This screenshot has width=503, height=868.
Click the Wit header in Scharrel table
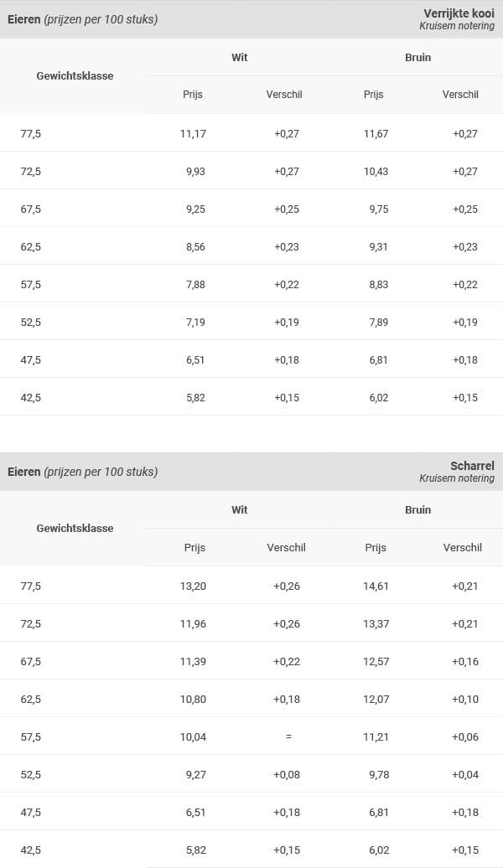coord(239,509)
